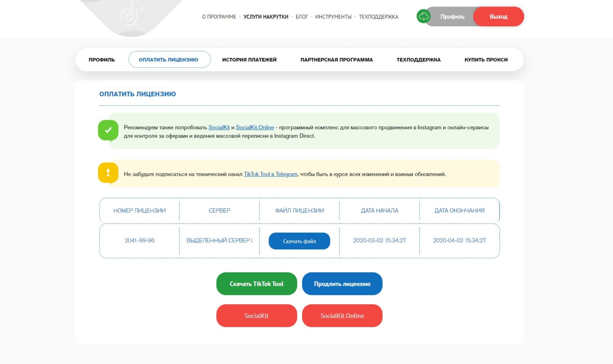Open УСЛУГИ НАКРУТКИ in top navigation
Screen dimensions: 613x364
pyautogui.click(x=266, y=17)
